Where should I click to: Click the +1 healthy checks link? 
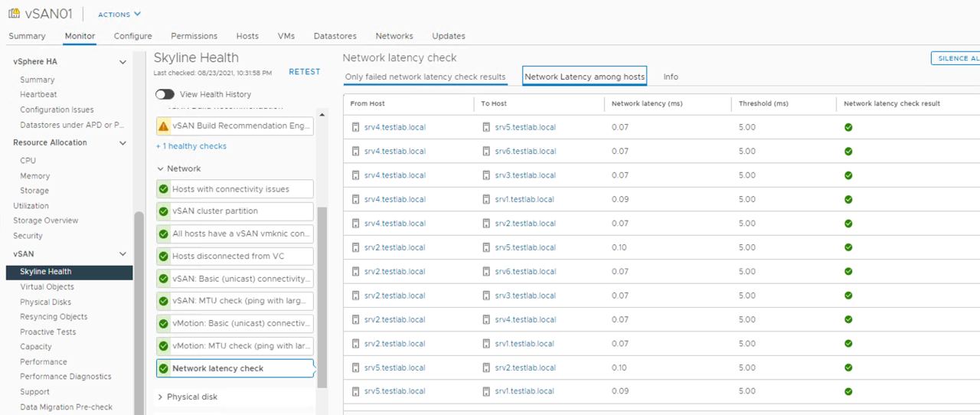click(x=191, y=146)
